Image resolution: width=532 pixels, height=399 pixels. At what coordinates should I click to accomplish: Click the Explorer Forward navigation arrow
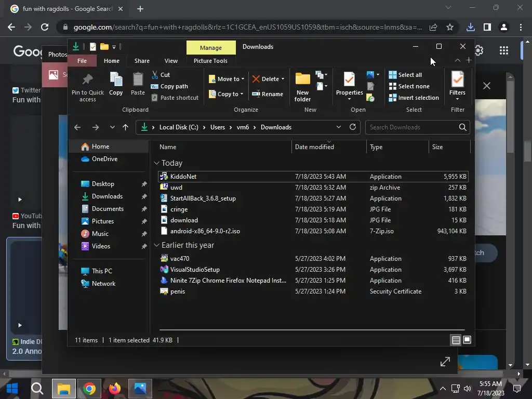coord(96,127)
